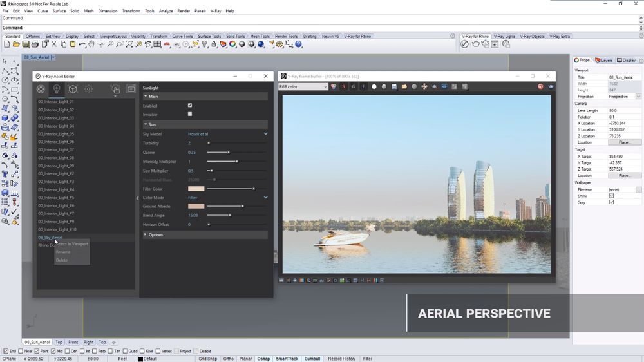
Task: Click the Help question mark icon
Action: click(299, 44)
